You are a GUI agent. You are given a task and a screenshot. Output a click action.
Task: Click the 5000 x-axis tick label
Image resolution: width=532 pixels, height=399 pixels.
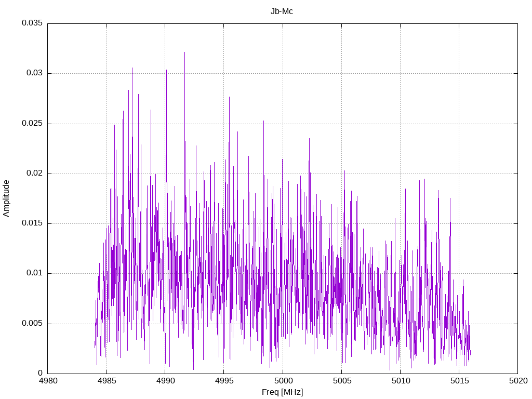coord(283,381)
